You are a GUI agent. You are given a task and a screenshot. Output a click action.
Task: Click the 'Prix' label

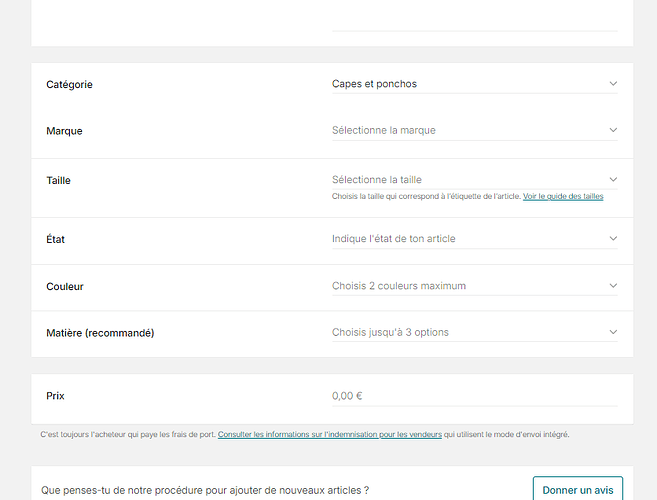(55, 396)
